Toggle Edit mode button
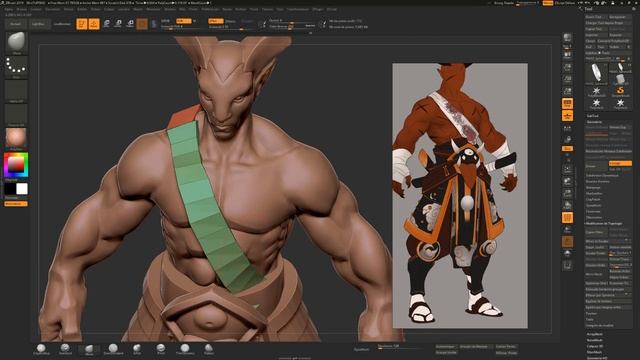 tap(82, 24)
